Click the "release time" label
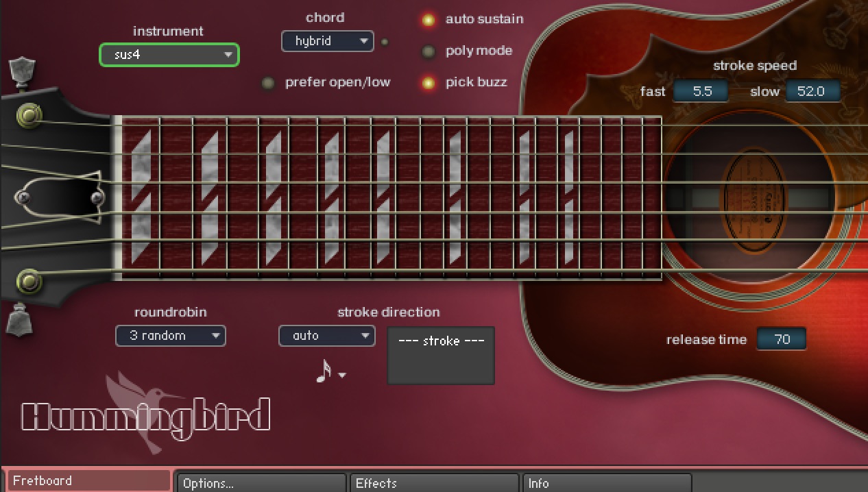868x492 pixels. pyautogui.click(x=706, y=339)
